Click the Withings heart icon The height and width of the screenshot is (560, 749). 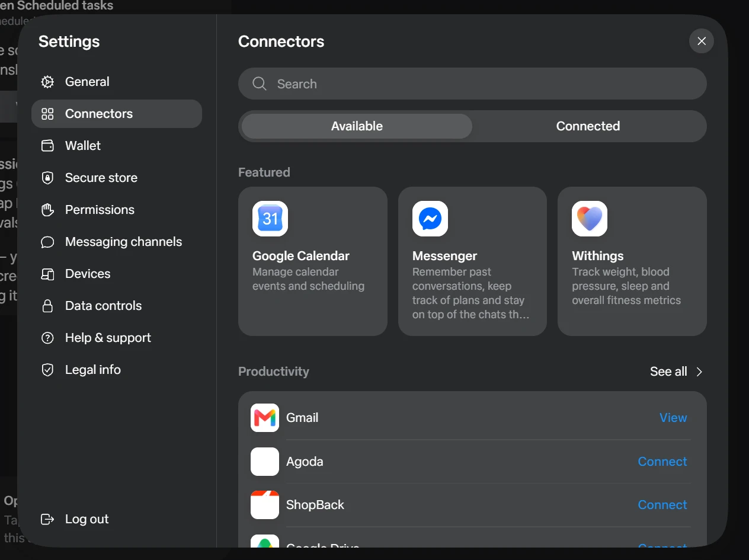coord(590,219)
